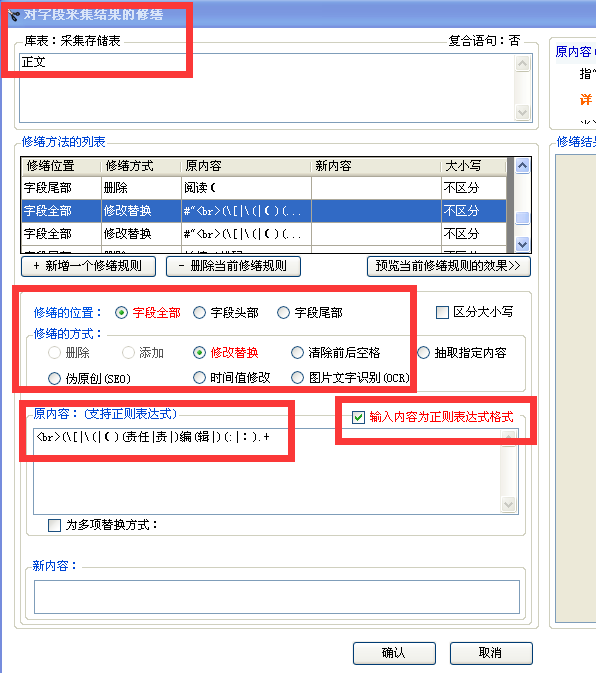
Task: Click the 新内容 input field
Action: (x=277, y=597)
